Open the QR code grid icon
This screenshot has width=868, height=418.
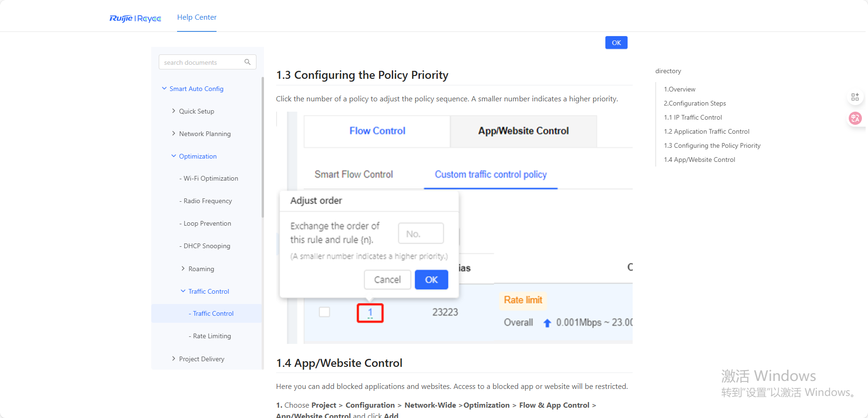855,97
